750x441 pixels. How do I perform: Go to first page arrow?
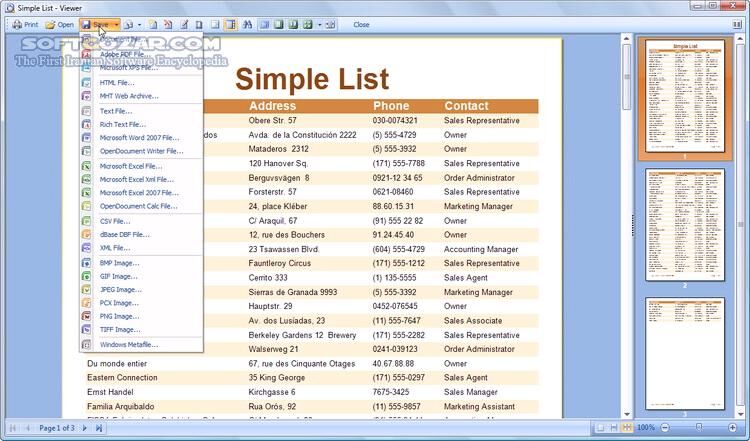pyautogui.click(x=13, y=428)
